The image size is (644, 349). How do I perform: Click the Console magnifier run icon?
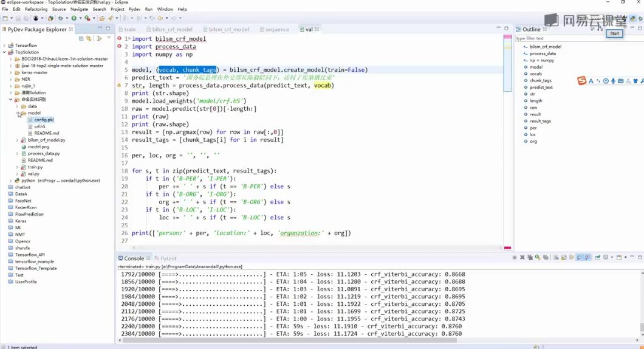coord(537,257)
